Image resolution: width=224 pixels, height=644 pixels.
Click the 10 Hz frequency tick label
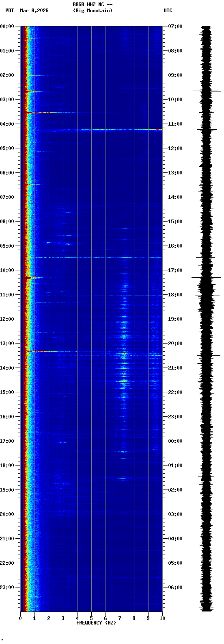[162, 618]
